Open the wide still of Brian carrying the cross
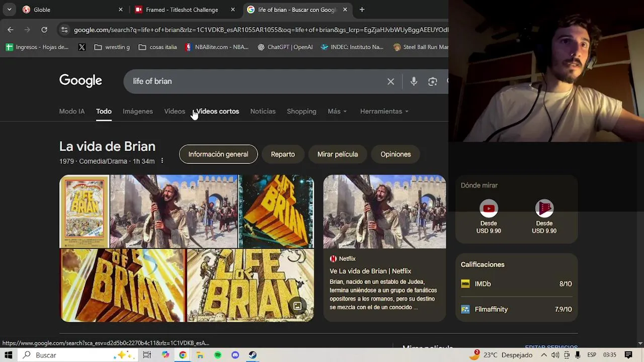 coord(174,212)
